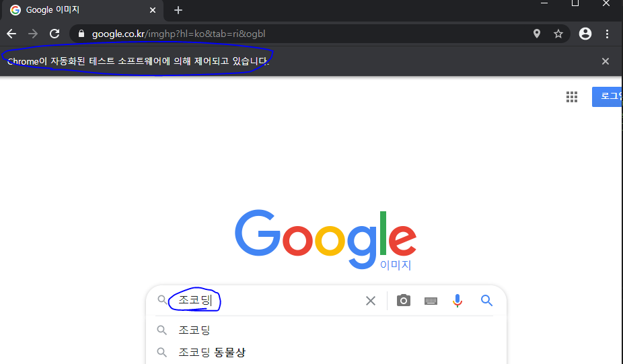Open the on-screen keyboard input tool
Image resolution: width=623 pixels, height=364 pixels.
click(431, 301)
